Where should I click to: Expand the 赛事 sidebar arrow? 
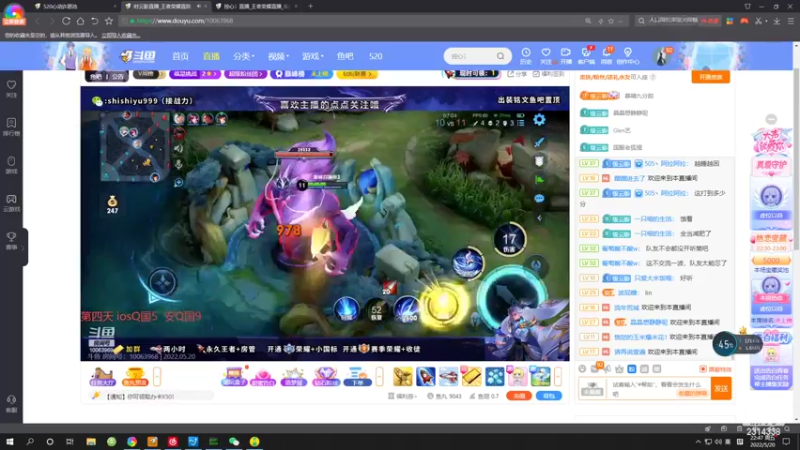point(22,247)
